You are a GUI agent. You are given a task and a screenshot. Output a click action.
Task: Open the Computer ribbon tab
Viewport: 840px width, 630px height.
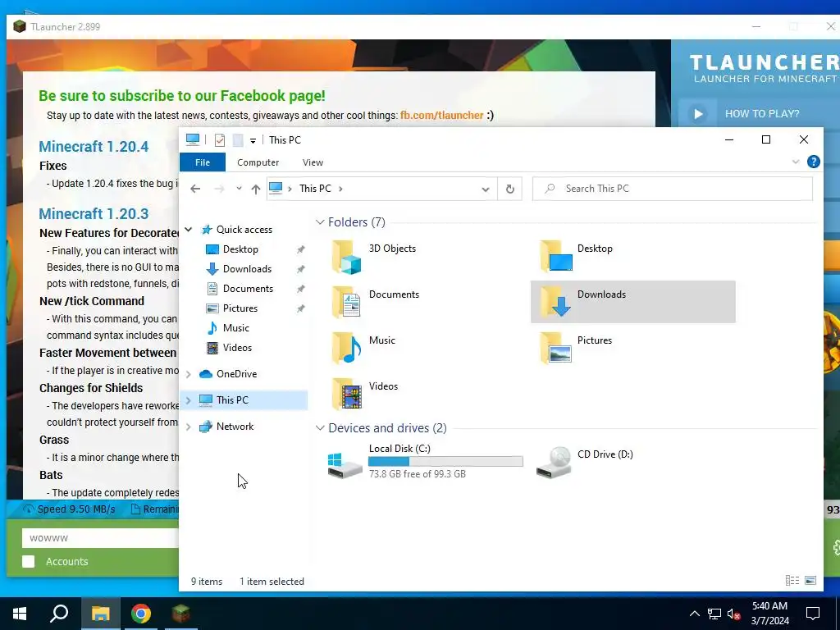[x=258, y=162]
